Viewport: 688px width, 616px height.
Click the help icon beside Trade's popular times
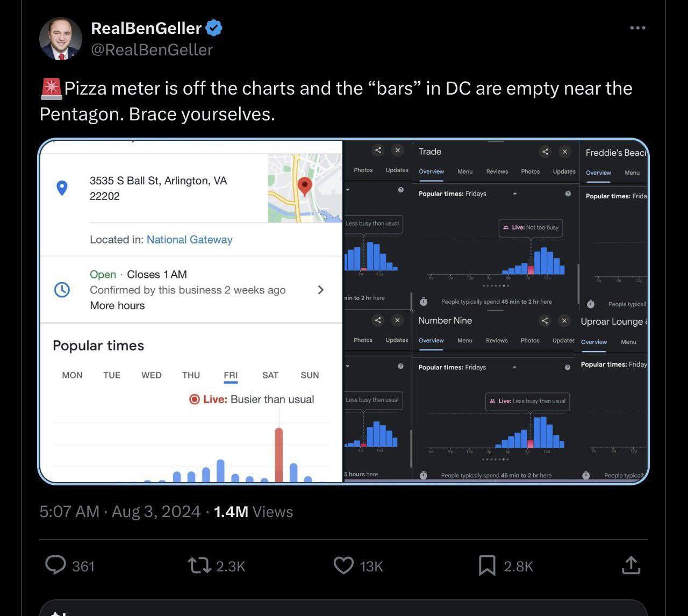(568, 194)
